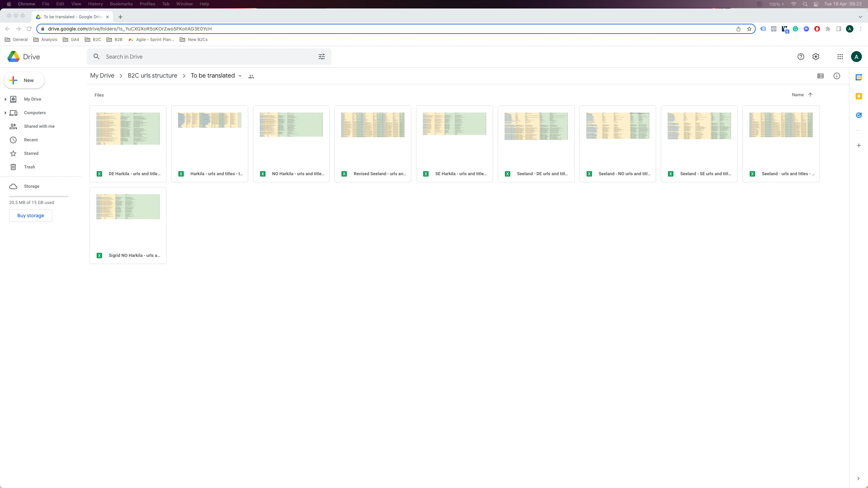Expand My Drive tree
The width and height of the screenshot is (868, 488).
(x=5, y=99)
